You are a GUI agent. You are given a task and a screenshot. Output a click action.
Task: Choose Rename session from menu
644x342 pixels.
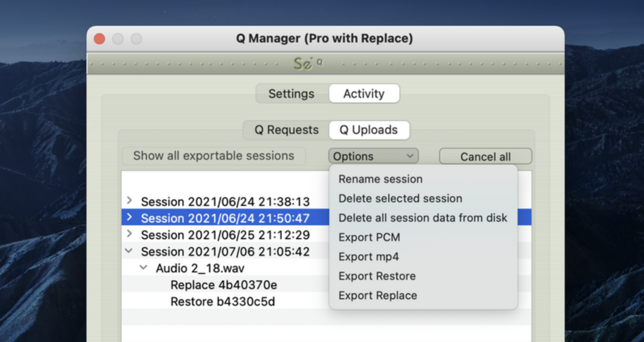380,179
